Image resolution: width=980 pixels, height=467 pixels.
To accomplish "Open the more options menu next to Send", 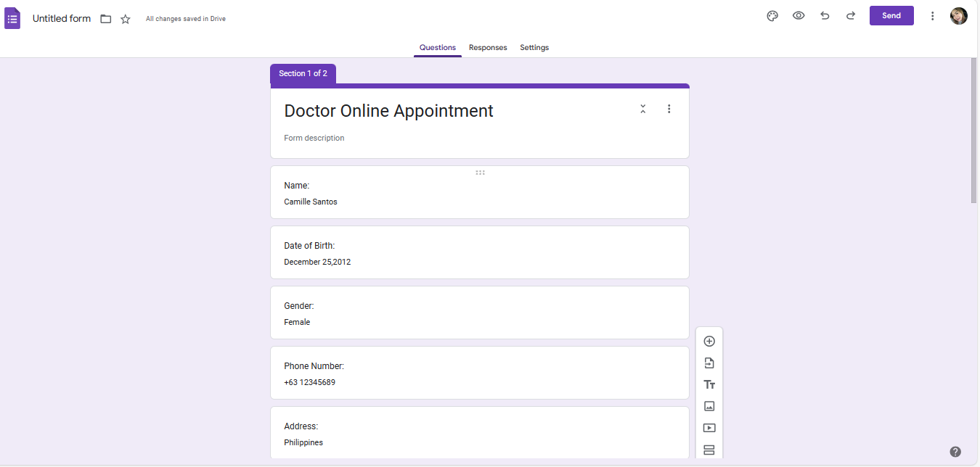I will pyautogui.click(x=933, y=16).
